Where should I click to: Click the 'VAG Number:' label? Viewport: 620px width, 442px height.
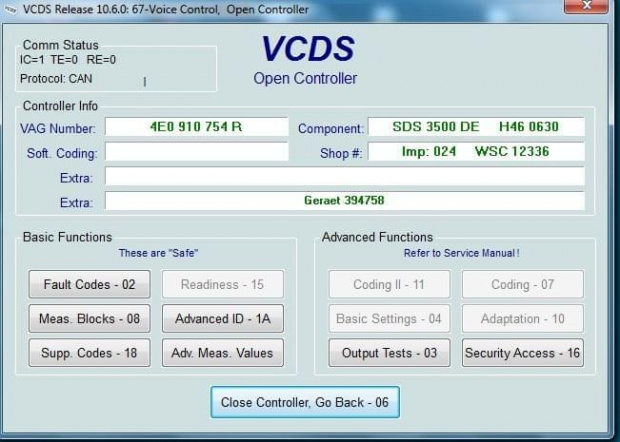[58, 129]
